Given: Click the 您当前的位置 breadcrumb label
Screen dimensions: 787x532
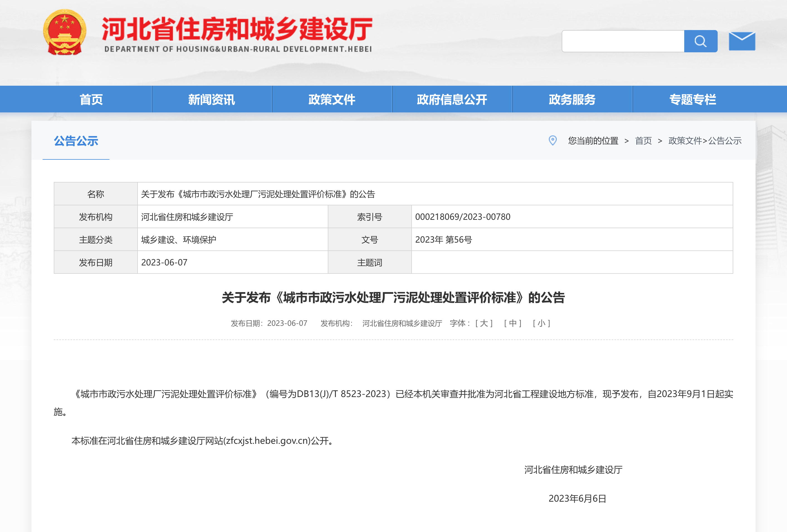Looking at the screenshot, I should pos(593,141).
